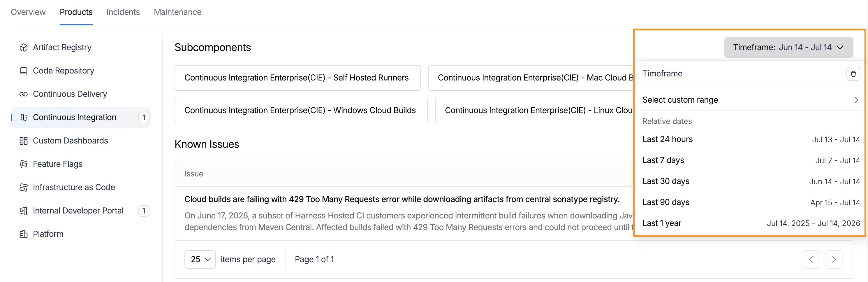The image size is (868, 282).
Task: Switch to the Incidents tab
Action: point(123,12)
